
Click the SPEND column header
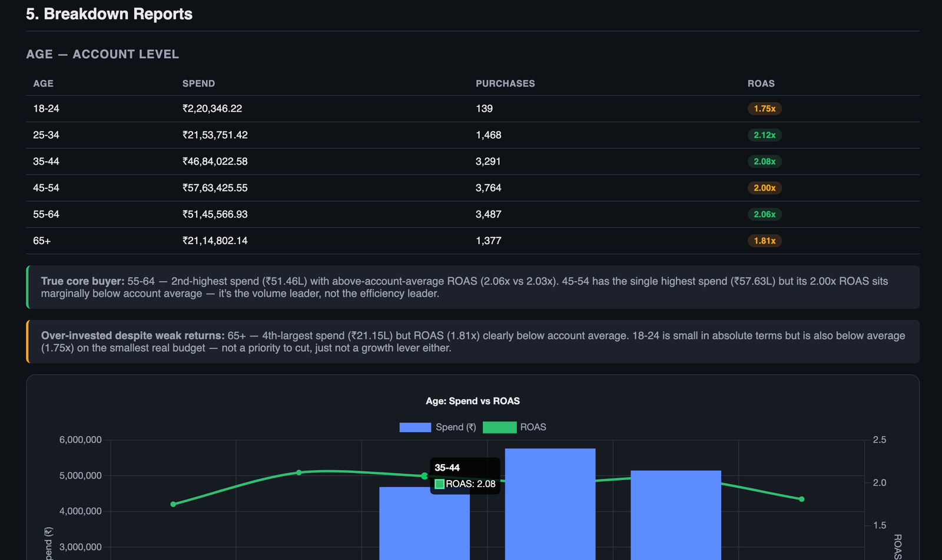(x=198, y=84)
